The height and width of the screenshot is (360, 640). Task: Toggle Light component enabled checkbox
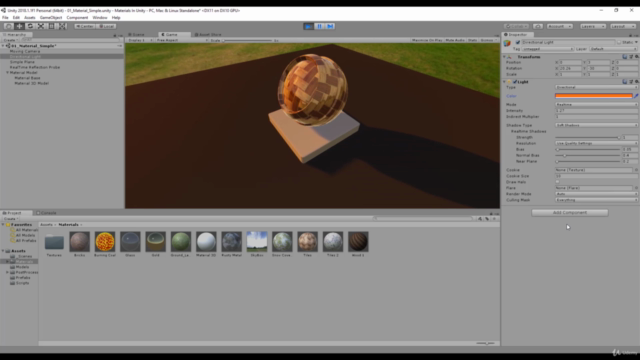pos(515,82)
